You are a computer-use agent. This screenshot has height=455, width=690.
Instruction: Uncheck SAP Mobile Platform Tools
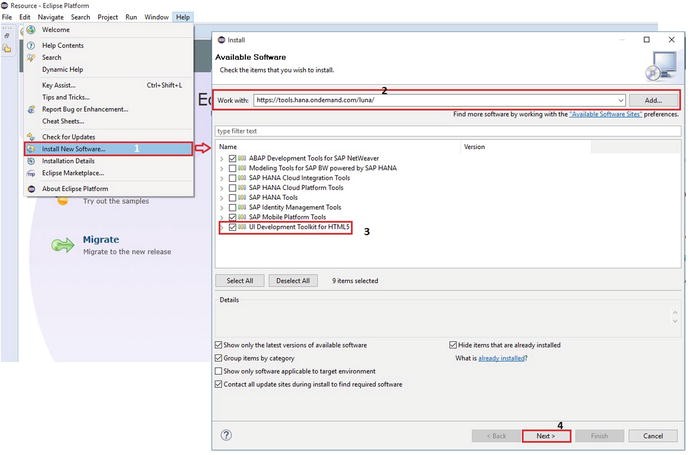click(232, 217)
